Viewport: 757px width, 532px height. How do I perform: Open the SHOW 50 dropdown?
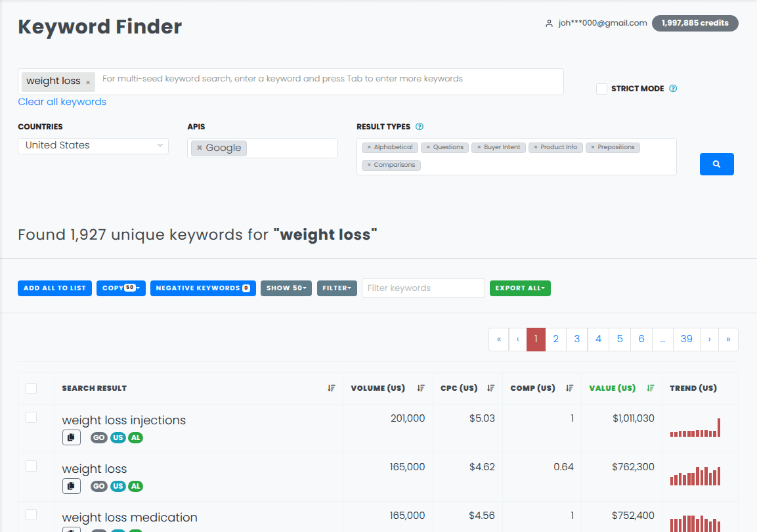286,288
